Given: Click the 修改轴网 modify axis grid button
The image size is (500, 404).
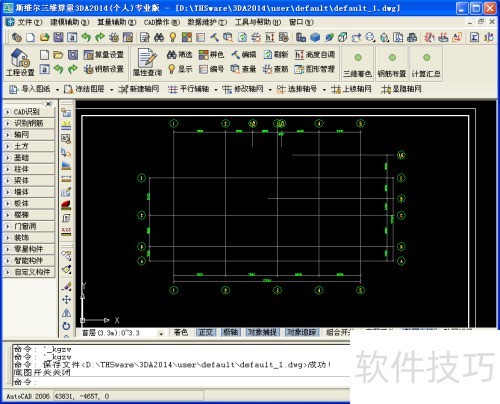Looking at the screenshot, I should 243,89.
